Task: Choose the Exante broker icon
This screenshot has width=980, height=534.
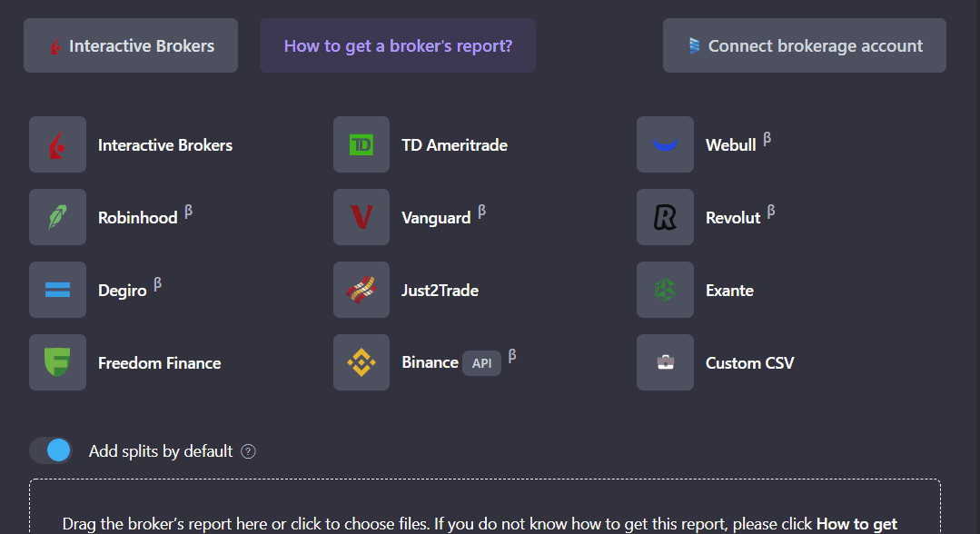Action: (x=665, y=290)
